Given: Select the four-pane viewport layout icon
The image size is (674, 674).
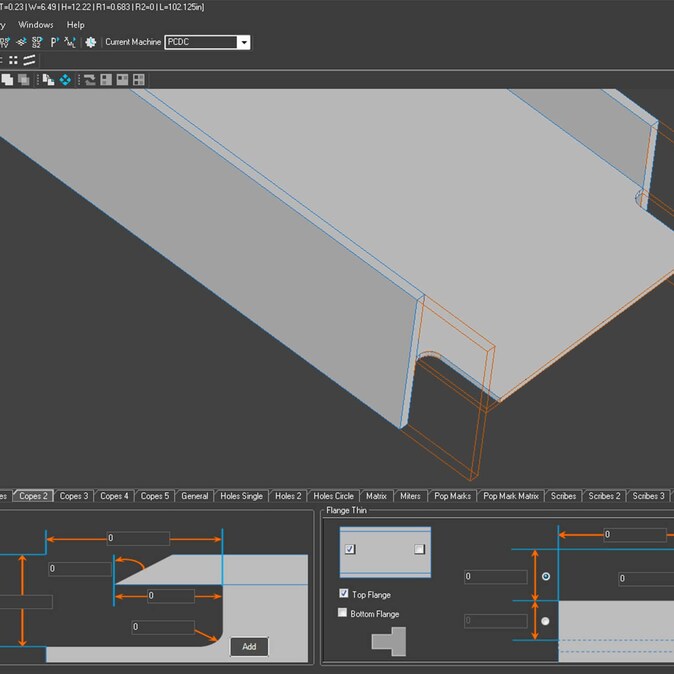Looking at the screenshot, I should click(x=138, y=80).
